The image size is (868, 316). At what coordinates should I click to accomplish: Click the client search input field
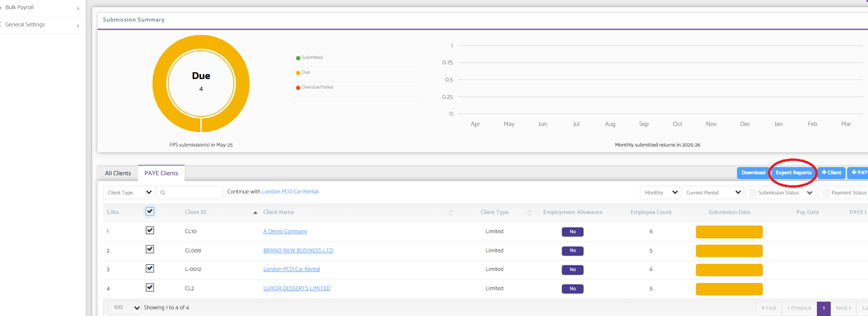click(189, 192)
